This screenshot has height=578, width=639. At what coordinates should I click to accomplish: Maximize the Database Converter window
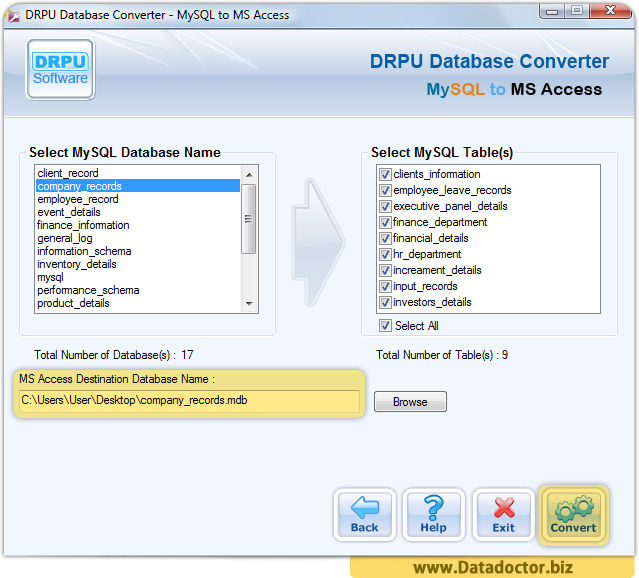577,11
